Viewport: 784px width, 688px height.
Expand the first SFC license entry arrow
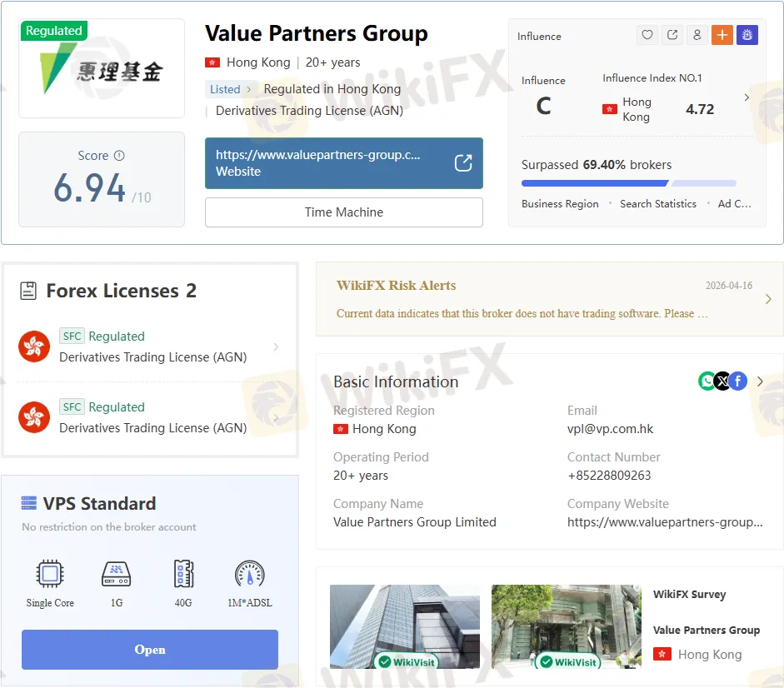pyautogui.click(x=276, y=346)
